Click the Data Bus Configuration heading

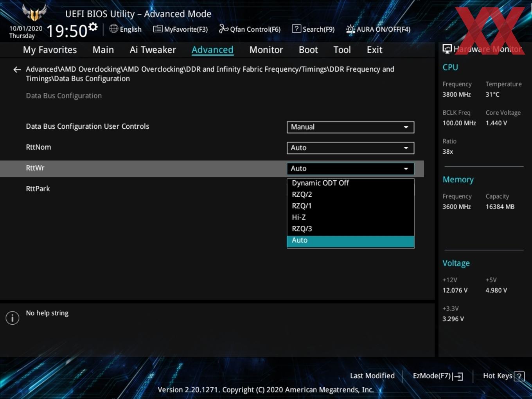[64, 96]
